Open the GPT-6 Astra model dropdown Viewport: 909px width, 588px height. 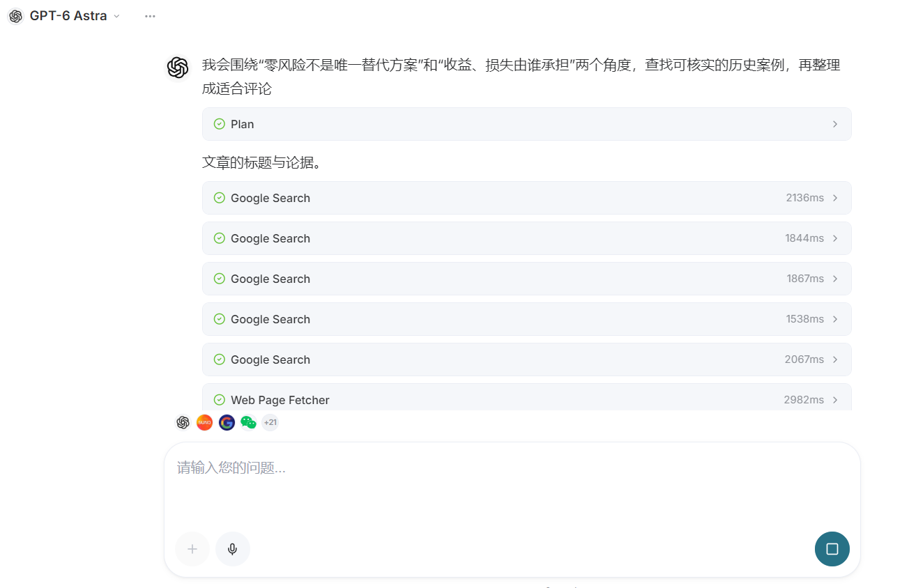click(75, 16)
